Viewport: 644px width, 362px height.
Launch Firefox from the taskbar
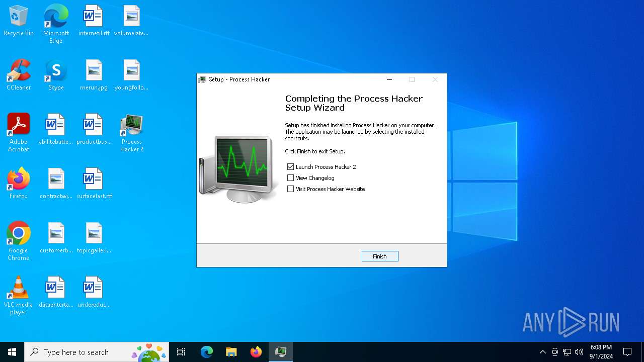click(256, 352)
